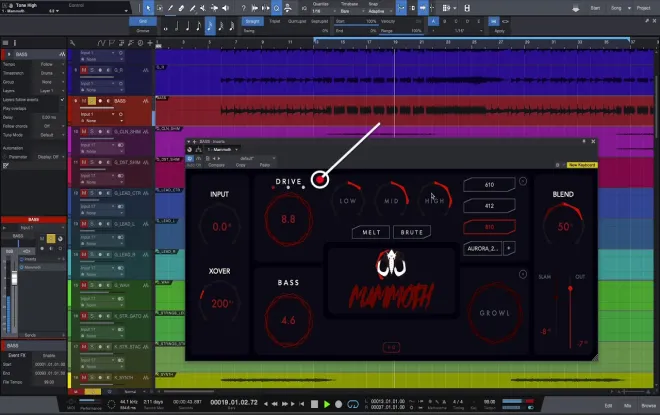Select the 412 cabinet preset

[x=489, y=206]
